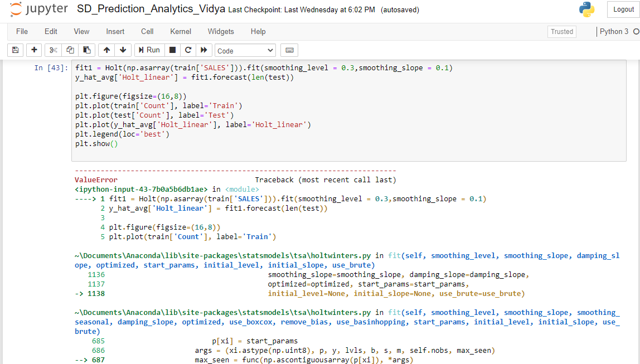Insert a new cell below with plus icon
This screenshot has width=640, height=364.
pos(33,50)
